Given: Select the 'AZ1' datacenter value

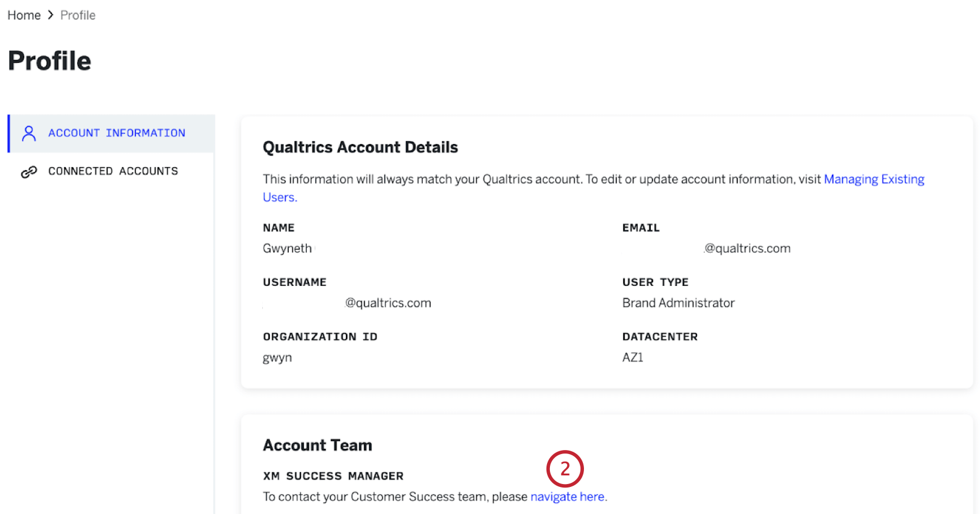Looking at the screenshot, I should (632, 357).
